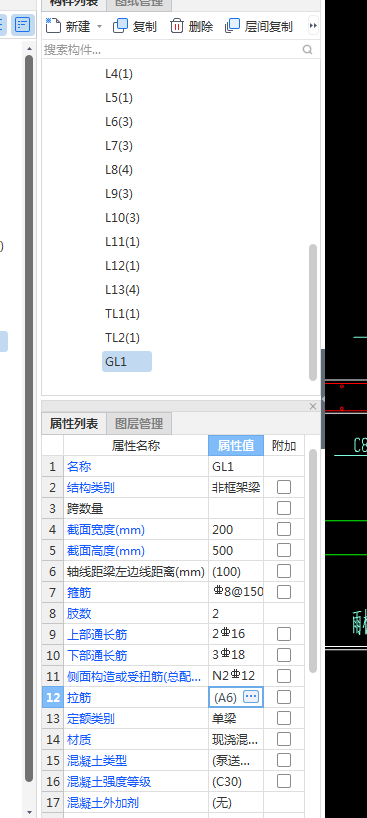This screenshot has width=367, height=818.
Task: Click the 复制 (Copy) button
Action: (x=135, y=26)
